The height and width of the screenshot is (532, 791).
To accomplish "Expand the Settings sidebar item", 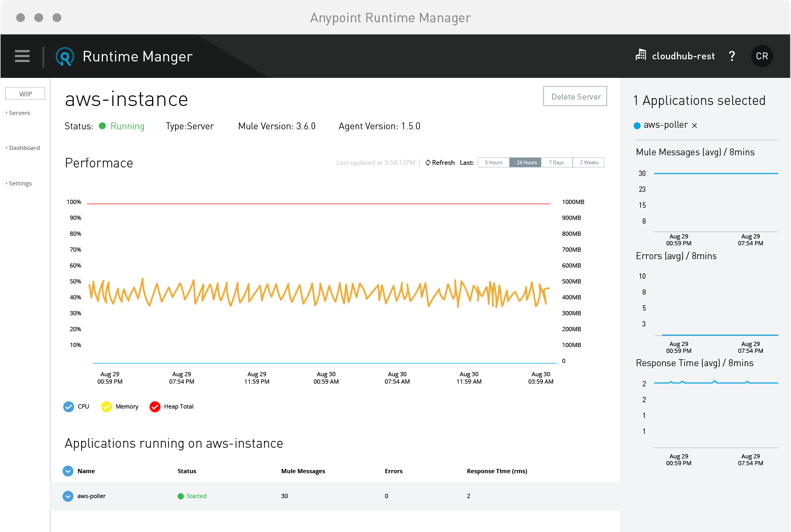I will coord(19,183).
